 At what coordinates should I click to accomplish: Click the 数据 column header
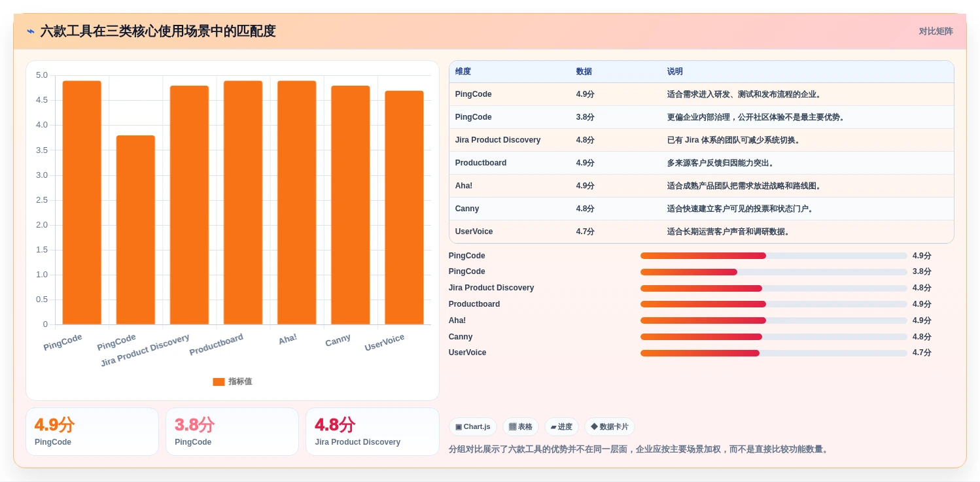pos(584,71)
